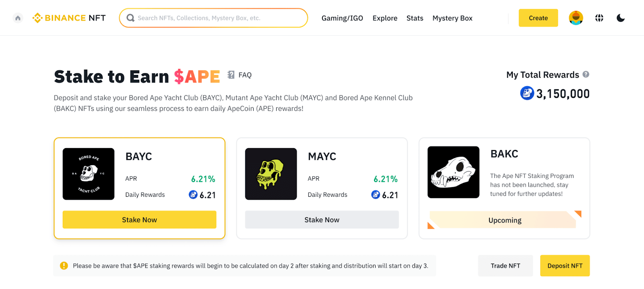The height and width of the screenshot is (289, 644).
Task: Open the Stats page
Action: click(415, 18)
